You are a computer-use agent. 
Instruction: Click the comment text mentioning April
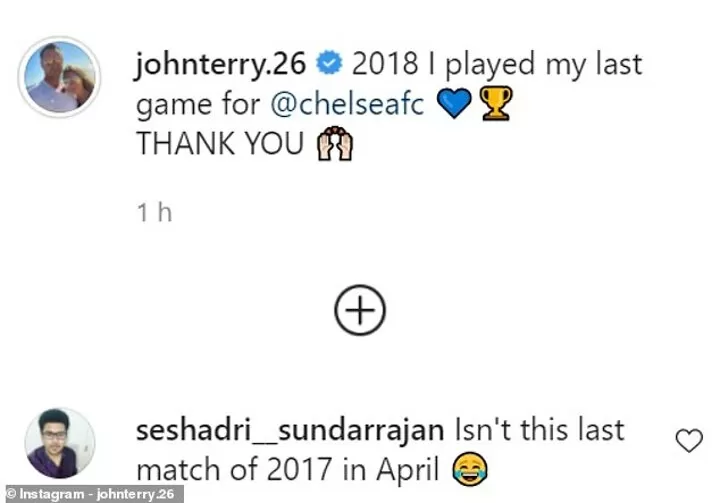click(x=408, y=470)
